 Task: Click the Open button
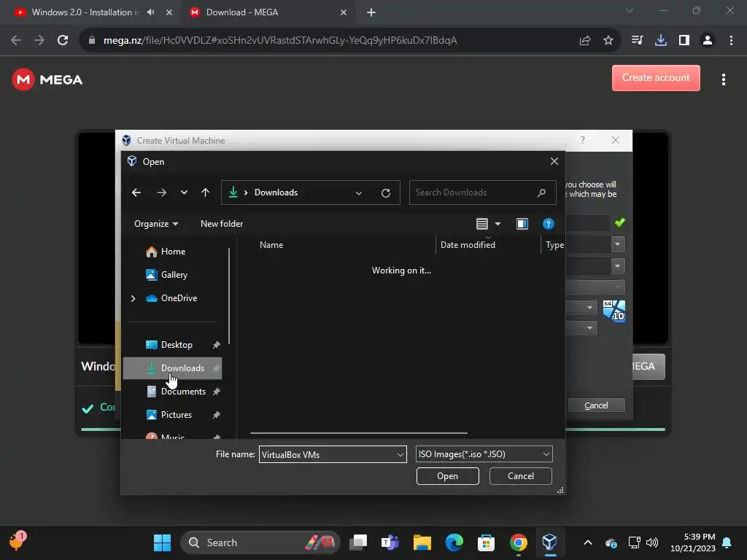click(x=447, y=476)
